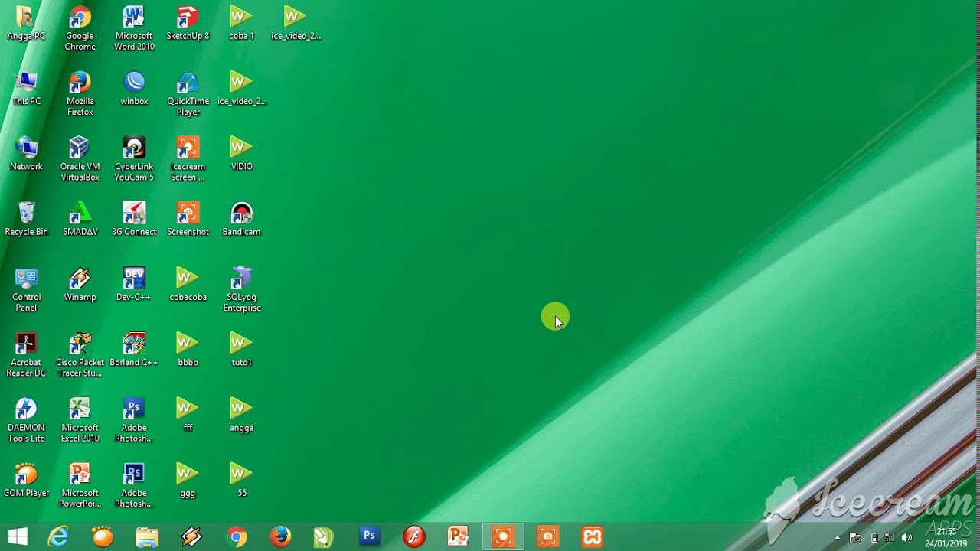The image size is (980, 551).
Task: Open Google Chrome desktop shortcut
Action: click(x=80, y=29)
